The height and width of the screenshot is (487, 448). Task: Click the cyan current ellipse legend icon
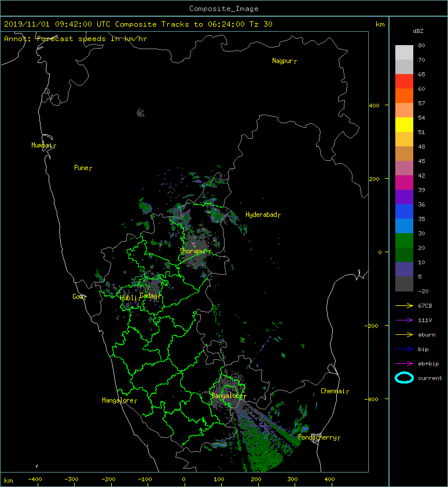pos(404,378)
